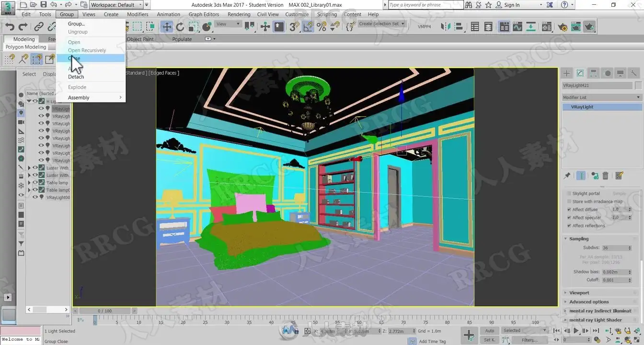Activate the Select and Link tool

click(x=39, y=27)
